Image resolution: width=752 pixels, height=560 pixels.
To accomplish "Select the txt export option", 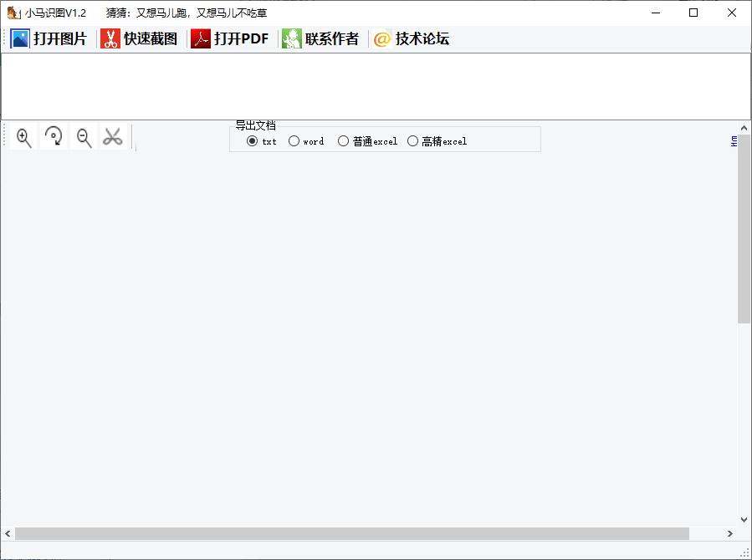I will (261, 141).
